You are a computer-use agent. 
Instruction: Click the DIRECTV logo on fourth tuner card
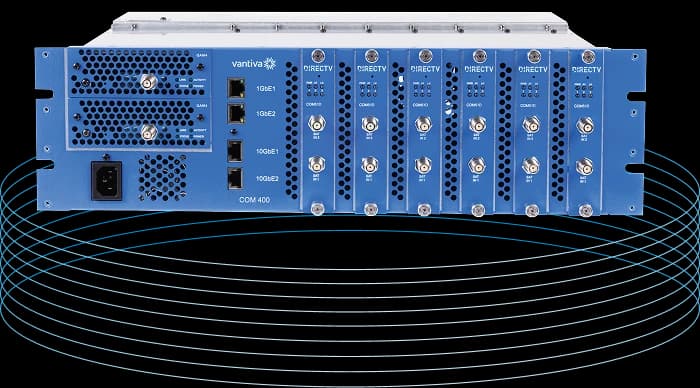coord(479,70)
